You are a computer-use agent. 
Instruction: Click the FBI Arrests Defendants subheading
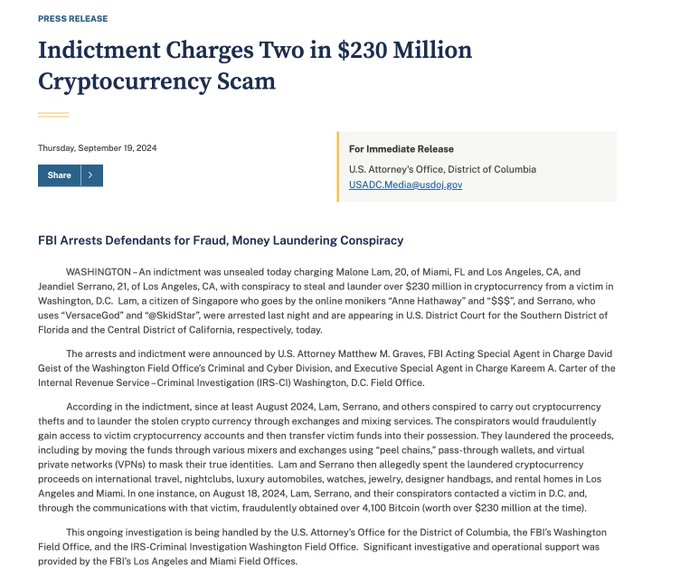[x=221, y=240]
